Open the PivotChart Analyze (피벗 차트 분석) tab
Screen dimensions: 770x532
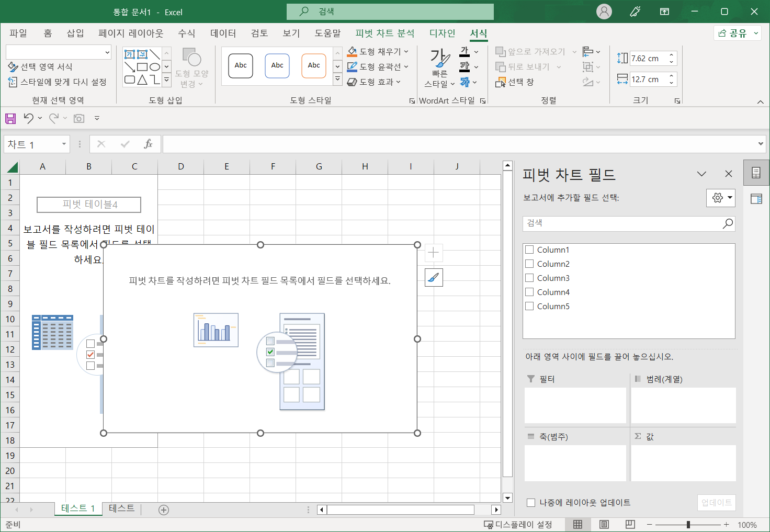point(385,33)
